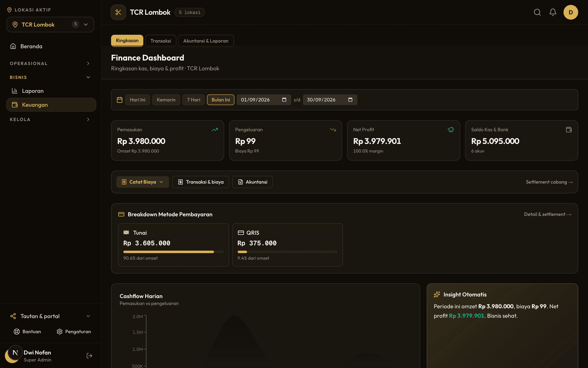The height and width of the screenshot is (368, 588).
Task: Open Bantuan help
Action: tap(27, 331)
